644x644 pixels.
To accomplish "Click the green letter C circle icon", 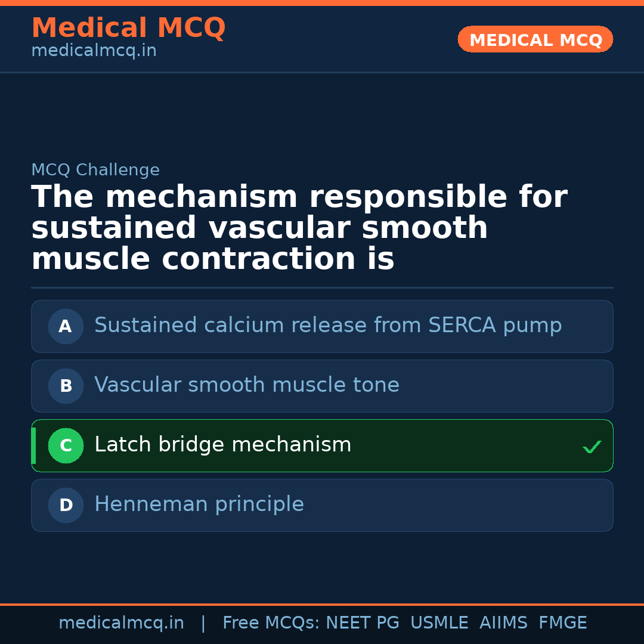I will click(x=66, y=445).
